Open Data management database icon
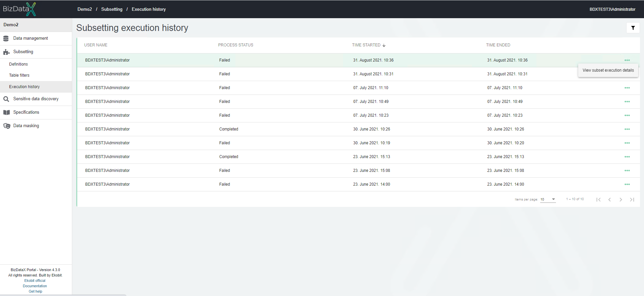 (x=6, y=39)
